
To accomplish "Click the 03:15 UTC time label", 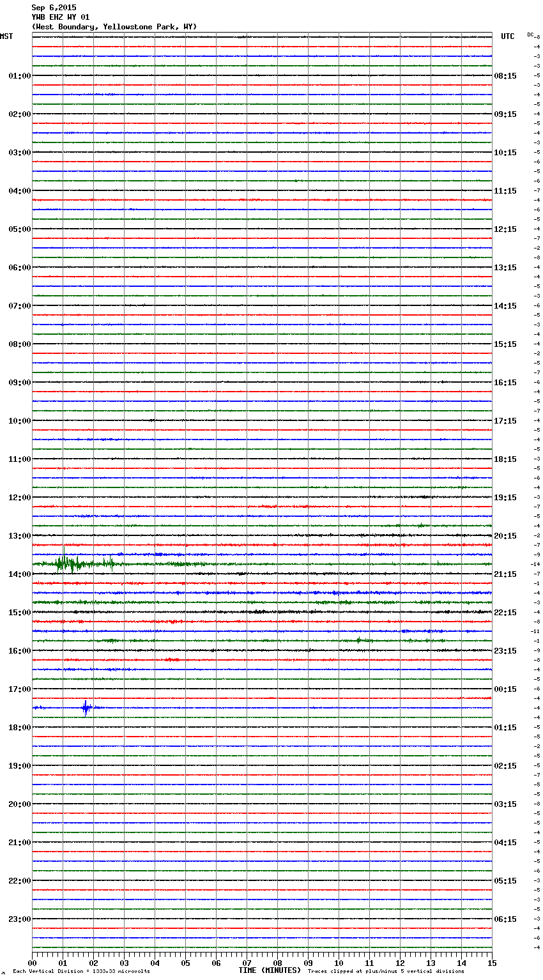I will coord(505,804).
